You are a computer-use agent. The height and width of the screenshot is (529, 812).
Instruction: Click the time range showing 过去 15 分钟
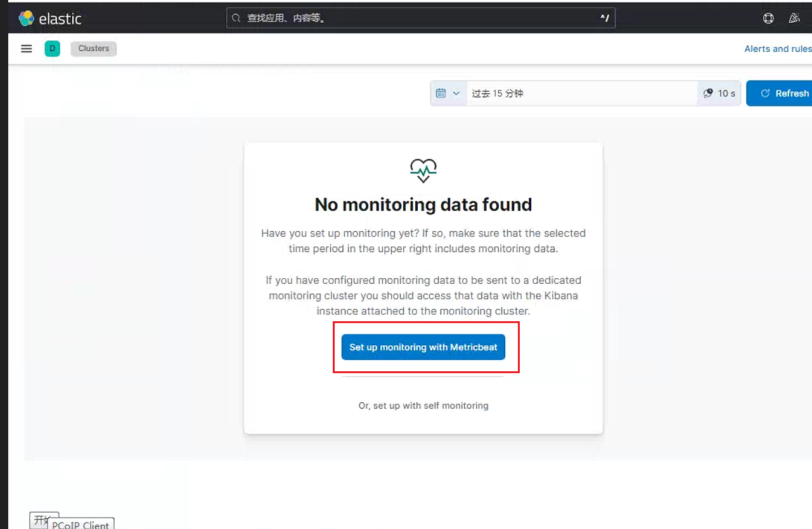click(x=582, y=93)
